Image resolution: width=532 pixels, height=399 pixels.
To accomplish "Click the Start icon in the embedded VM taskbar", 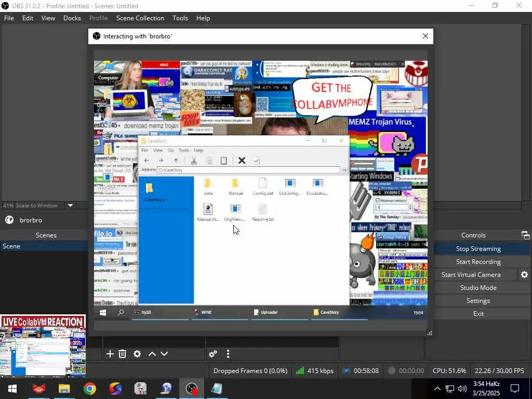I will 103,312.
